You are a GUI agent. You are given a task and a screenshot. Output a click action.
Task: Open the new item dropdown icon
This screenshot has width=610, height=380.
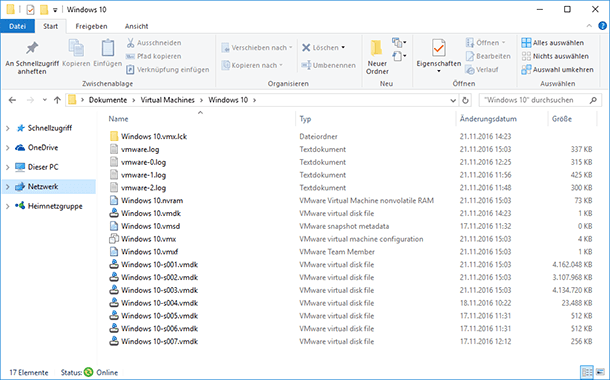click(x=399, y=42)
